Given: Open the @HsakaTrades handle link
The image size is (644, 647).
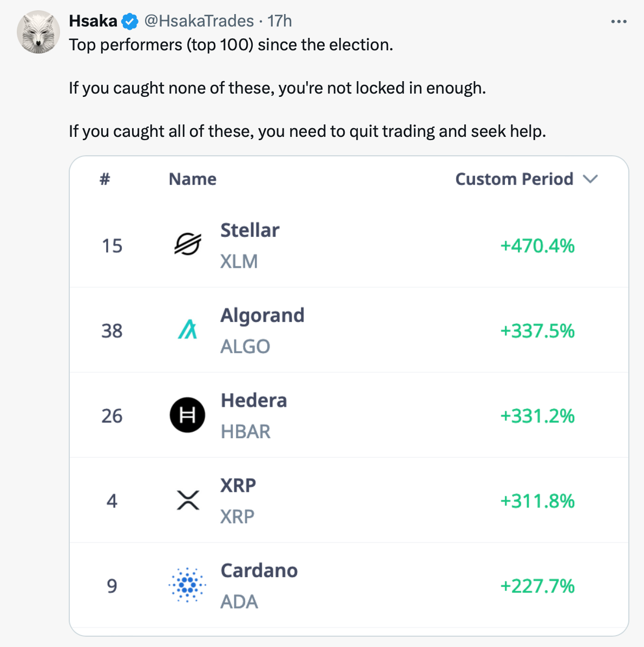Looking at the screenshot, I should (199, 21).
